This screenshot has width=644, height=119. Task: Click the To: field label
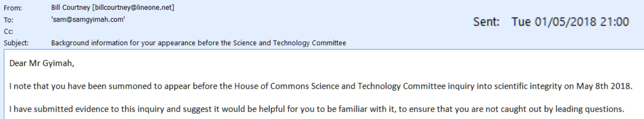tap(8, 20)
